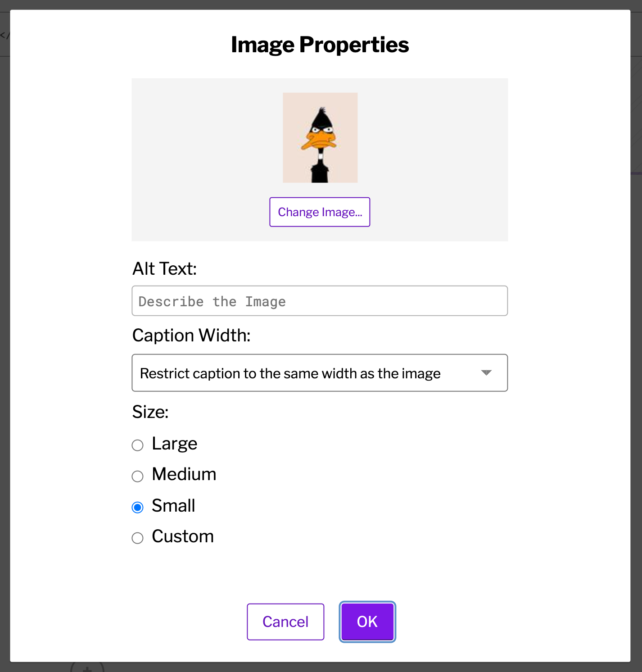Viewport: 642px width, 672px height.
Task: Click the Caption Width: label
Action: tap(191, 335)
